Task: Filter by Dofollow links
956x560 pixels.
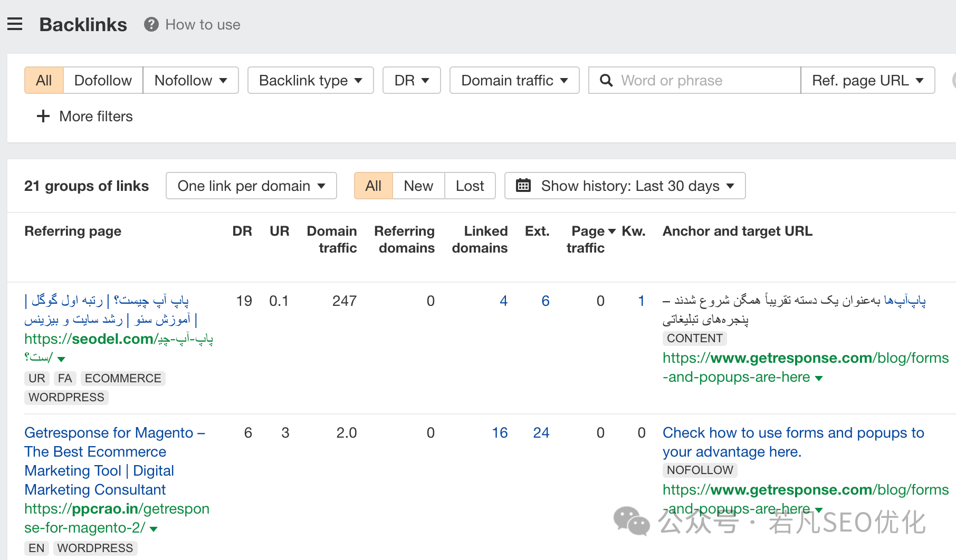Action: click(103, 80)
